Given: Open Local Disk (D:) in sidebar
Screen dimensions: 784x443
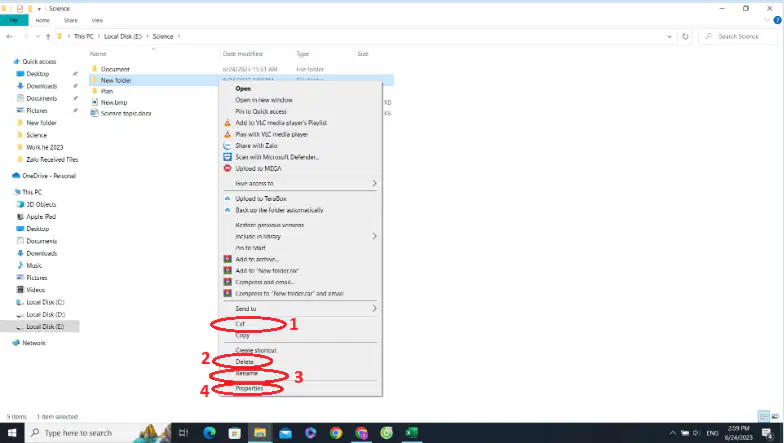Looking at the screenshot, I should 46,314.
